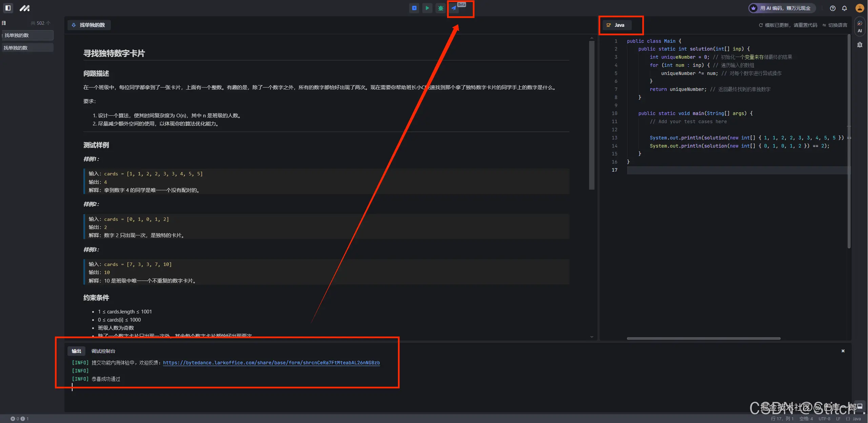Click Java language mode in status bar
Image resolution: width=868 pixels, height=423 pixels.
pyautogui.click(x=853, y=419)
